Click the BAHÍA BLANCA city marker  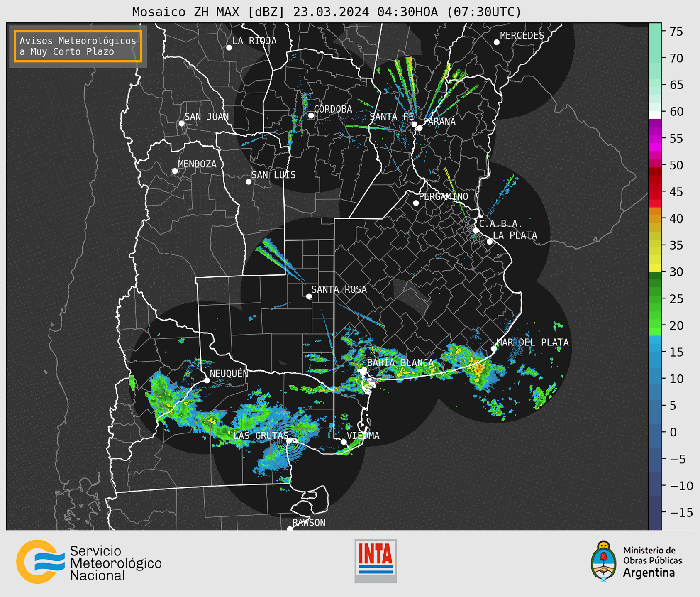(x=364, y=369)
